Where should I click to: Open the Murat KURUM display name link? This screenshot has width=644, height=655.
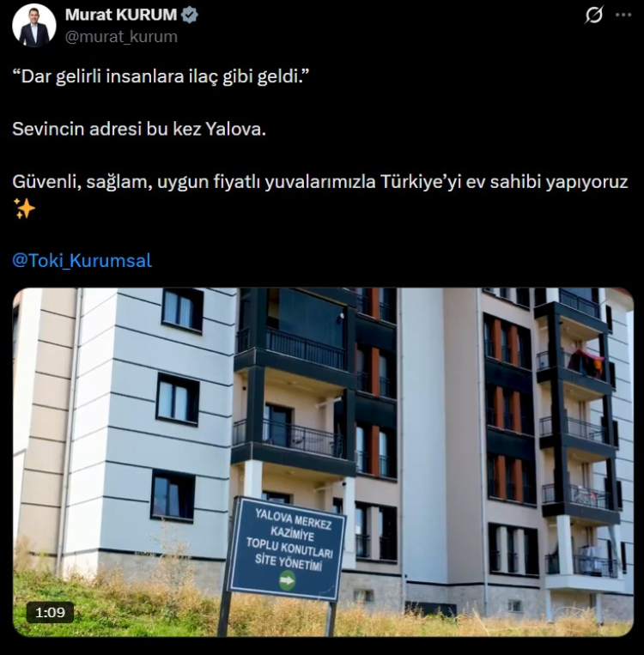[x=121, y=15]
